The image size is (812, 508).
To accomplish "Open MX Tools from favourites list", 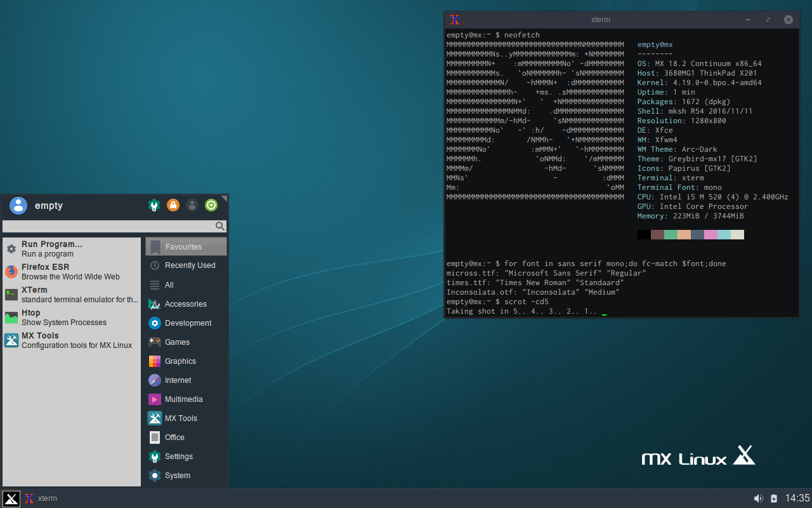I will pyautogui.click(x=71, y=340).
